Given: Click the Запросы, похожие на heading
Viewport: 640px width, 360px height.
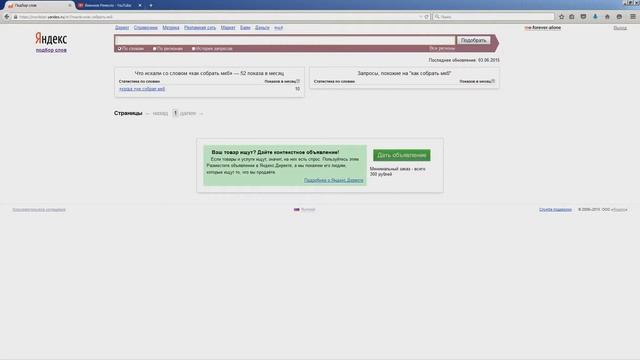Looking at the screenshot, I should point(404,73).
